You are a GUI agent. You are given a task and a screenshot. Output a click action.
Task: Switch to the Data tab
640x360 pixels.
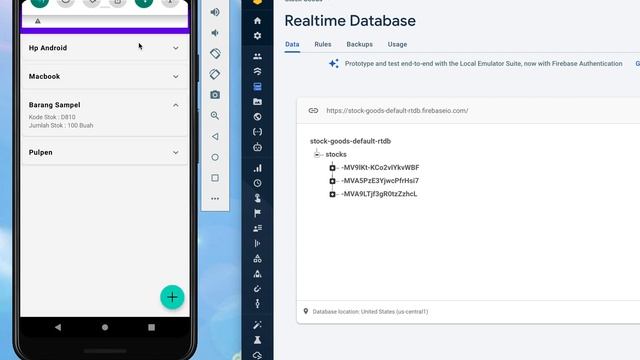point(292,44)
